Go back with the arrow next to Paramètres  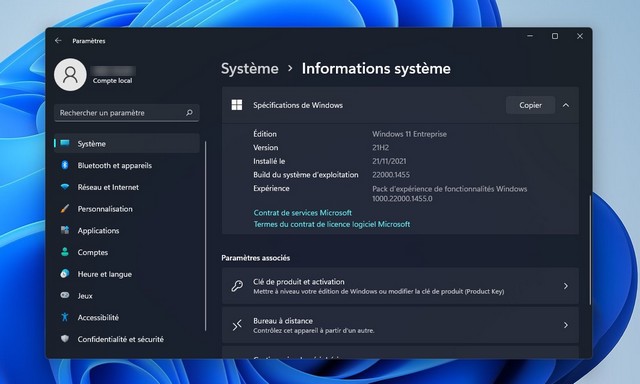(x=58, y=40)
